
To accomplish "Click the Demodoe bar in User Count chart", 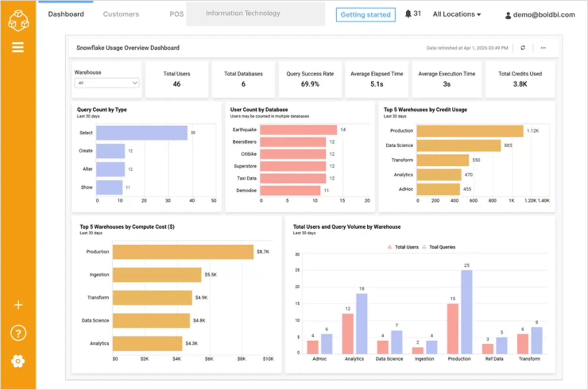I will 290,191.
